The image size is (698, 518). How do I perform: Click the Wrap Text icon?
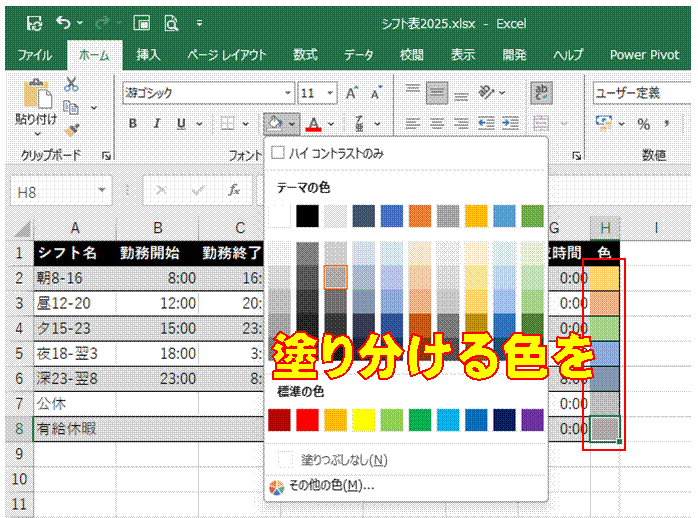541,93
